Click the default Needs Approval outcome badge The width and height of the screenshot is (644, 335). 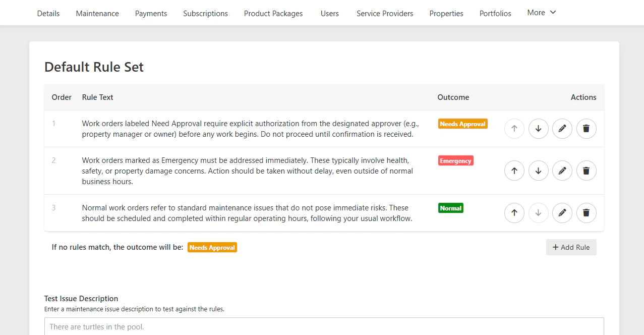212,248
